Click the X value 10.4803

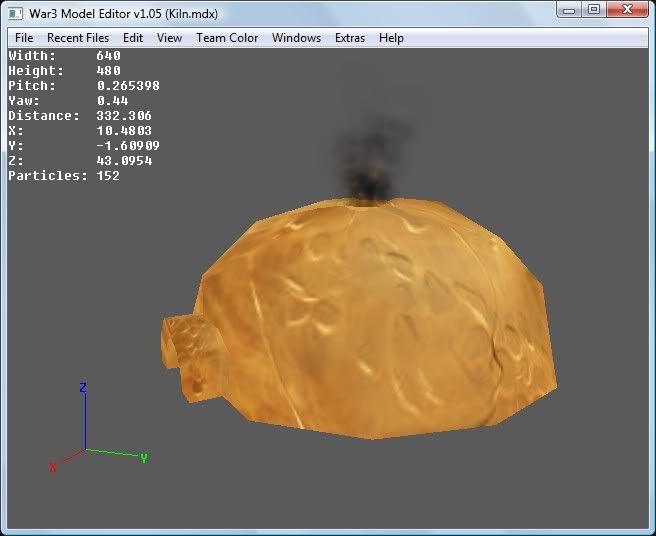(x=124, y=131)
